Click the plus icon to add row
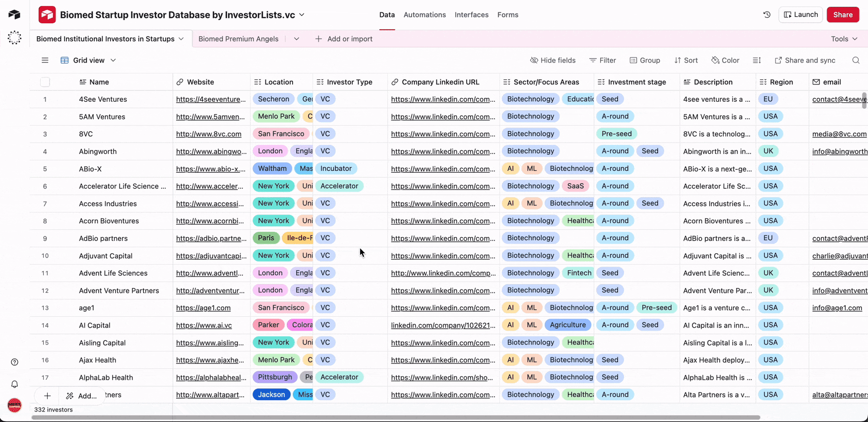868x422 pixels. [47, 396]
